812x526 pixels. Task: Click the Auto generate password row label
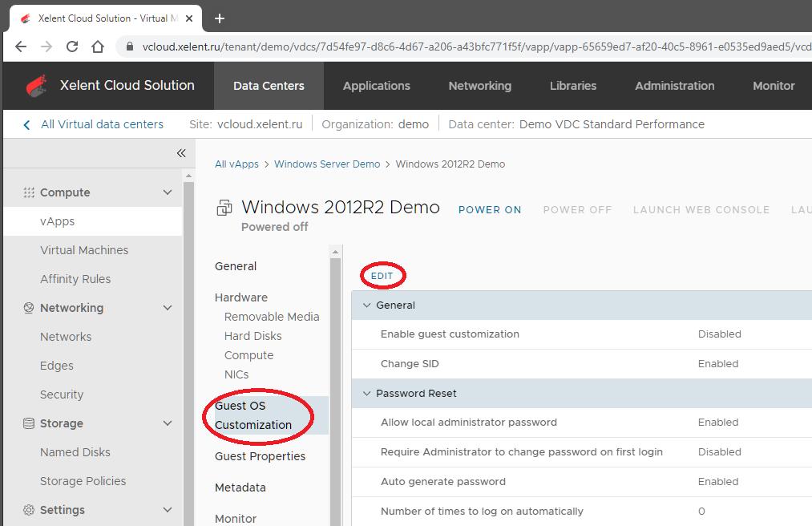click(443, 481)
